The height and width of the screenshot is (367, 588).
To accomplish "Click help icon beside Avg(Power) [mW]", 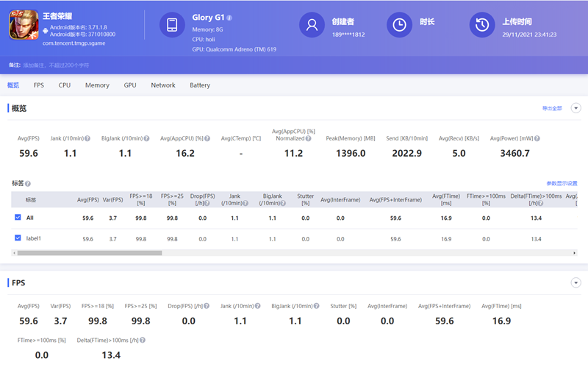I will [537, 138].
